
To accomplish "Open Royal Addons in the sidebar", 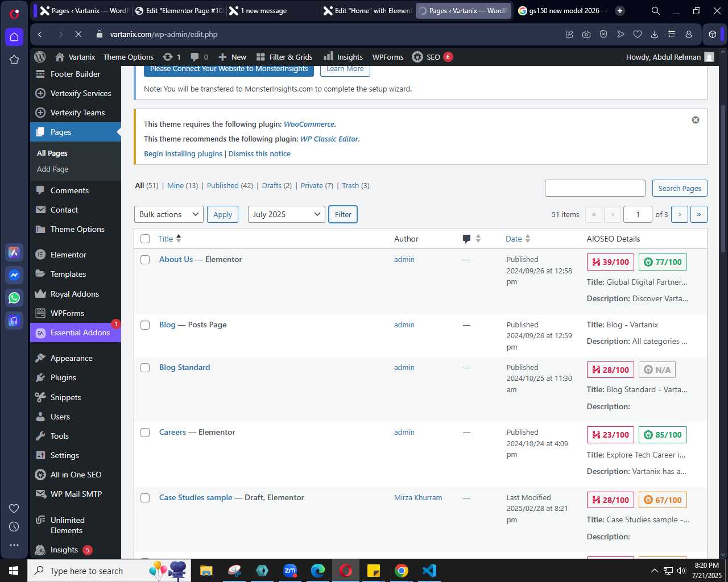I will coord(75,294).
